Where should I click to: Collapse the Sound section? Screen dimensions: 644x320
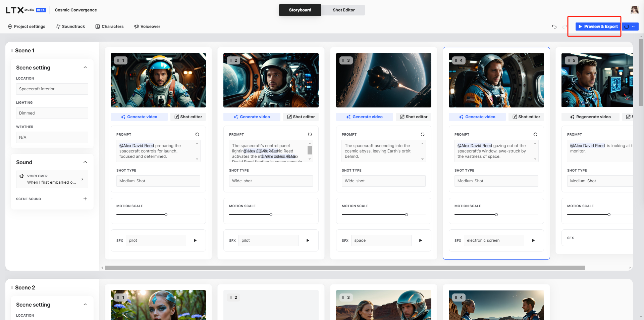85,162
